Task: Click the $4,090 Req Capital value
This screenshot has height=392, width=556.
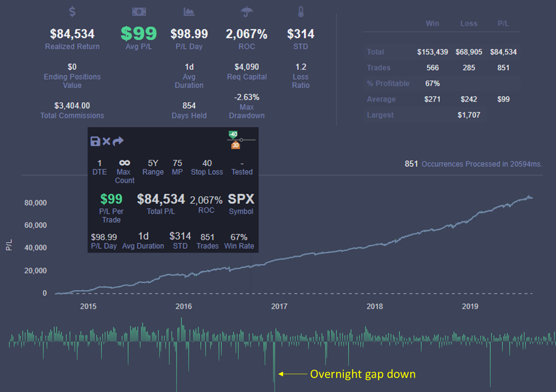Action: click(247, 67)
